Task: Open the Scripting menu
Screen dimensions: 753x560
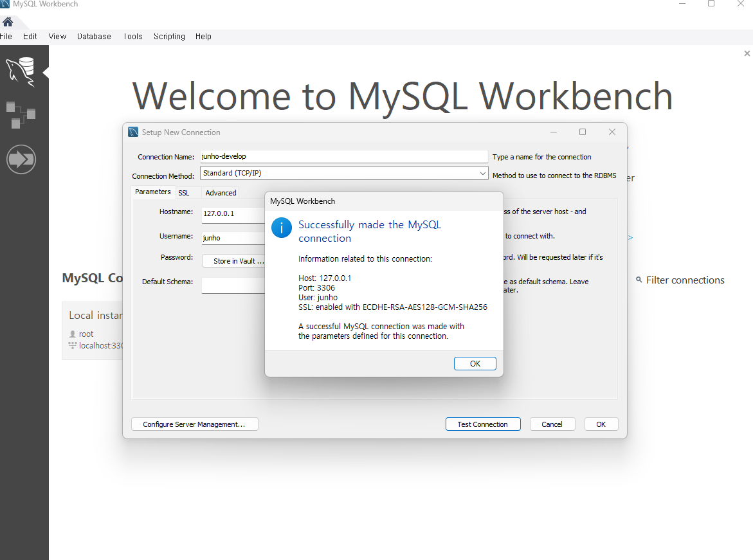Action: point(169,37)
